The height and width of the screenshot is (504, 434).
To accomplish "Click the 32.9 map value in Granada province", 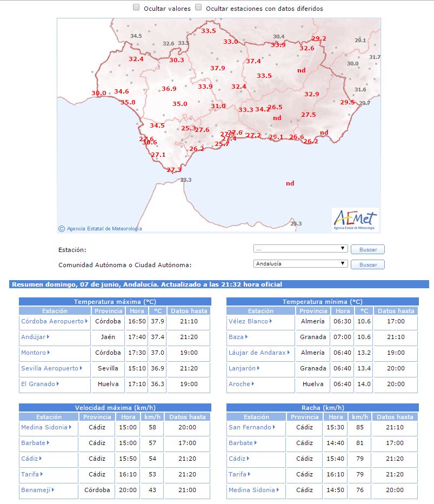I will pyautogui.click(x=312, y=94).
